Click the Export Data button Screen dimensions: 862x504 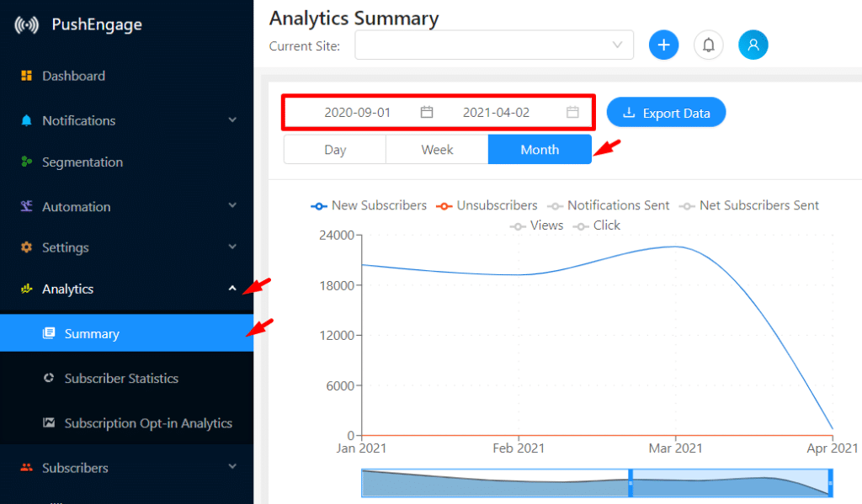(667, 113)
